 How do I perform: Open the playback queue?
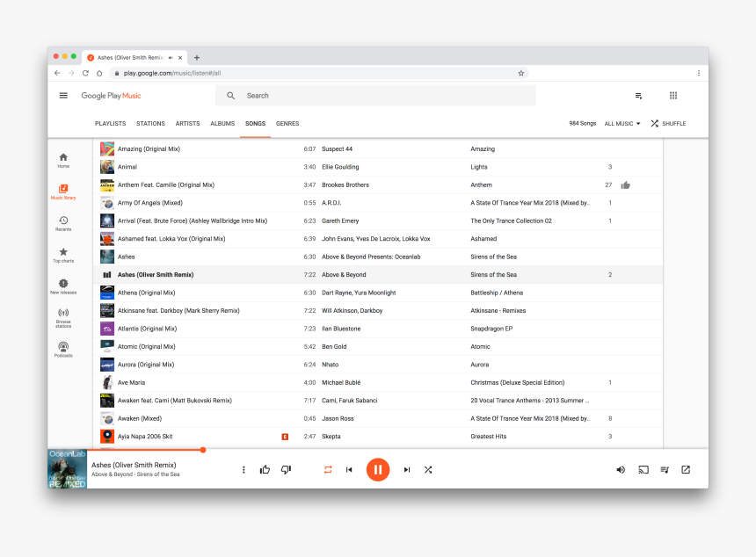[665, 470]
